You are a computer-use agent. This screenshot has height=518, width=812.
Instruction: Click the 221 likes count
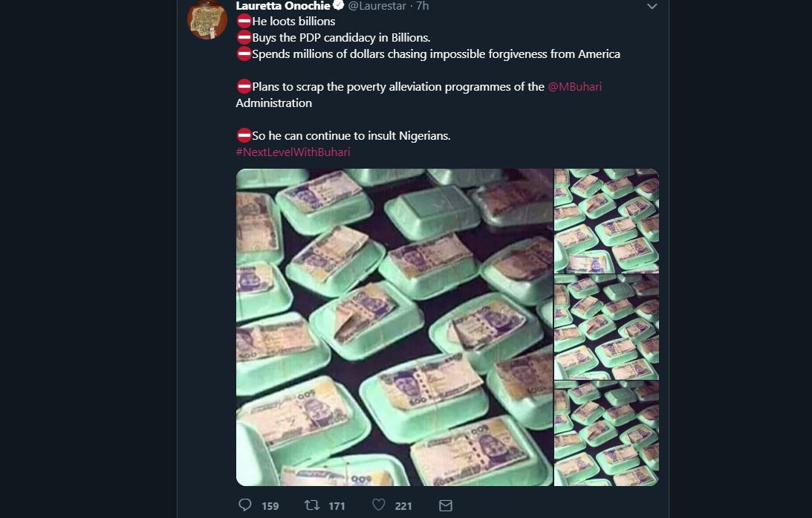[403, 506]
